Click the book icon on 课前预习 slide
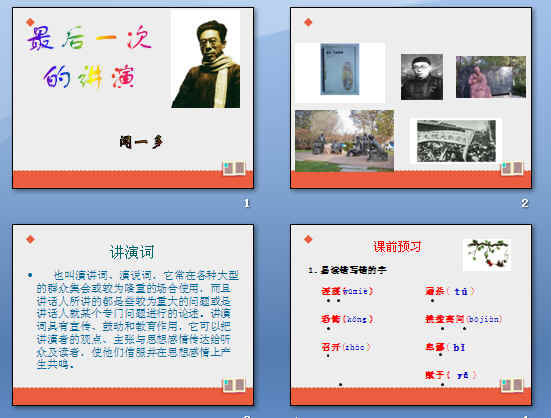This screenshot has height=418, width=551. [512, 385]
